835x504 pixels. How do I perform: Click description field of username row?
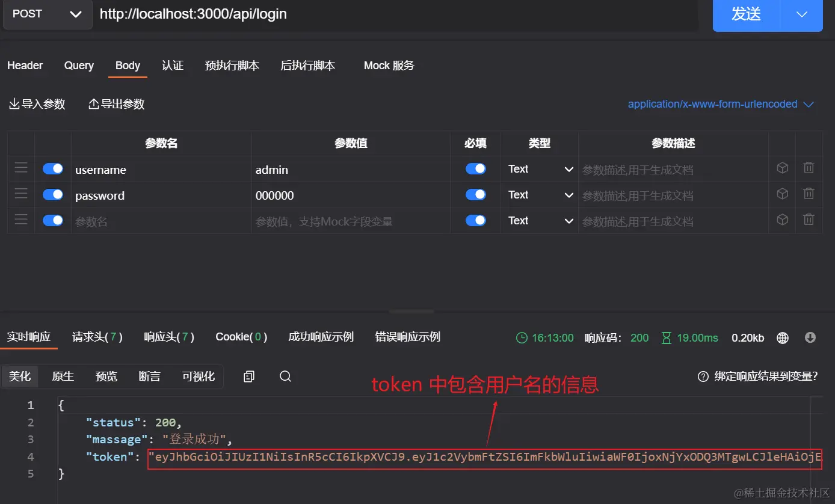pos(673,169)
